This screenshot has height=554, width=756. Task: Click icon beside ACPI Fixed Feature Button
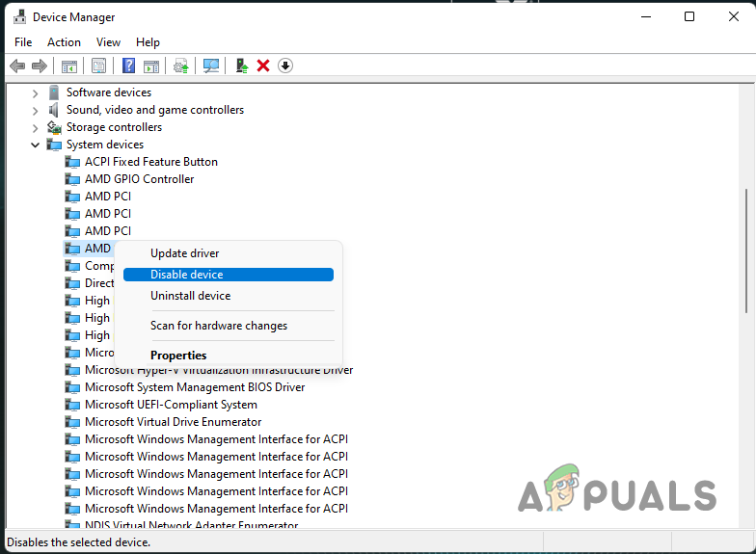tap(72, 162)
